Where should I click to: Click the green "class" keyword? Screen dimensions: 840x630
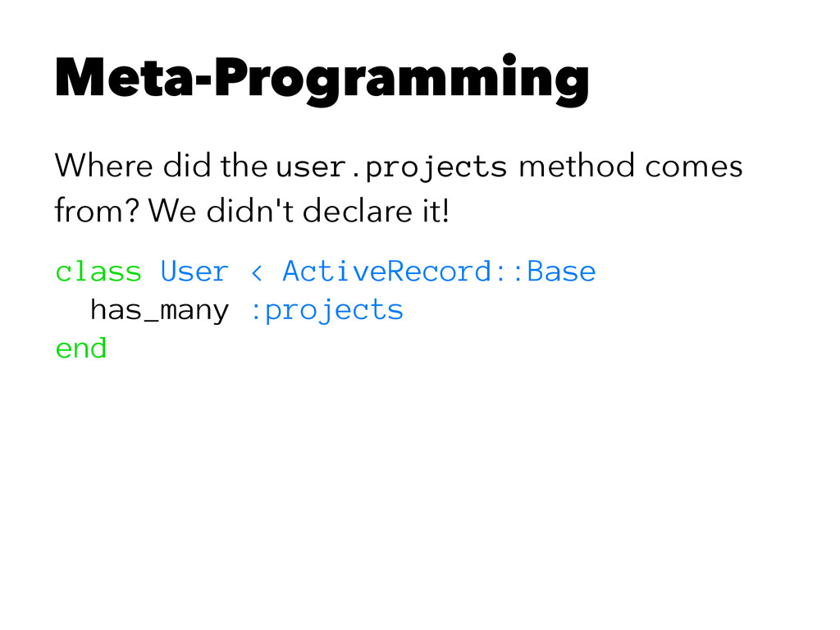pyautogui.click(x=98, y=271)
